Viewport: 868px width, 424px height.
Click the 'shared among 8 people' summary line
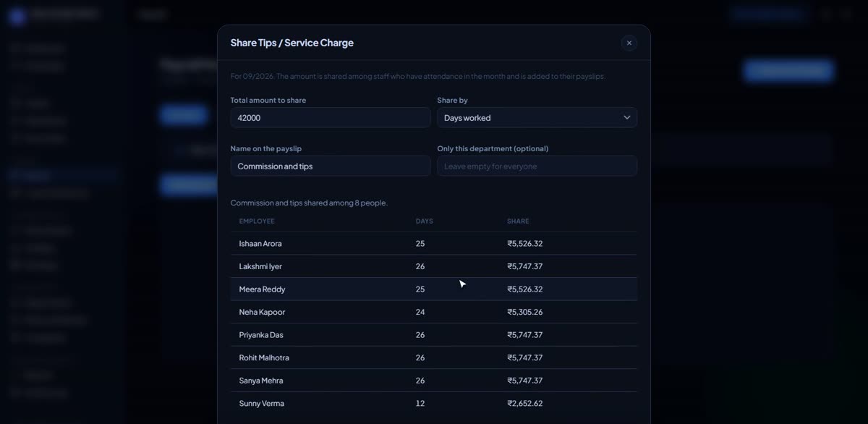pyautogui.click(x=309, y=203)
